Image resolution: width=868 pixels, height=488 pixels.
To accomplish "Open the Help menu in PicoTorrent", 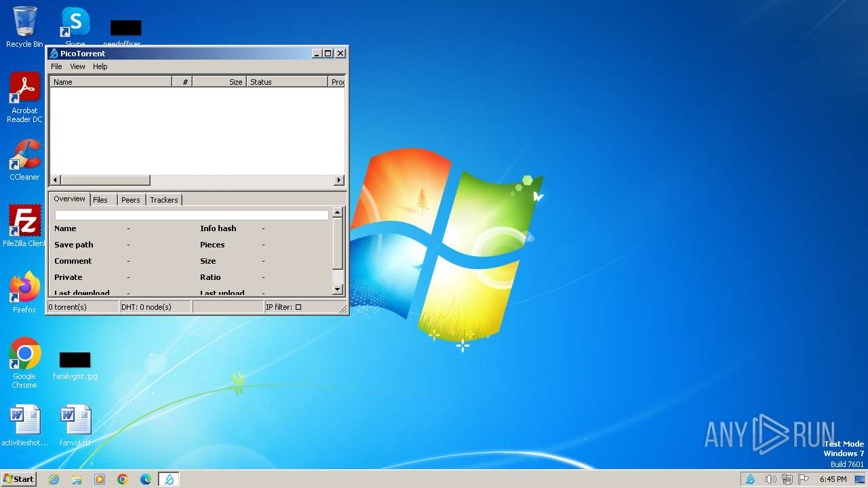I will tap(100, 66).
